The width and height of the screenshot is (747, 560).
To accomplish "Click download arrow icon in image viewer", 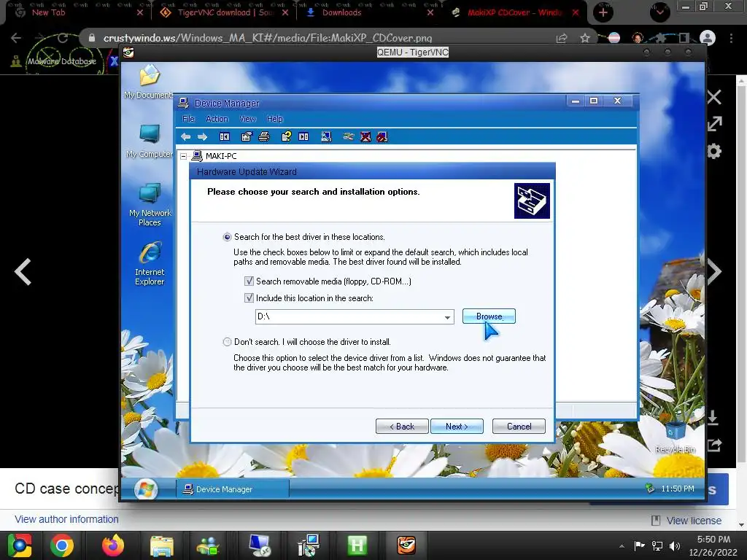I will coord(713,418).
